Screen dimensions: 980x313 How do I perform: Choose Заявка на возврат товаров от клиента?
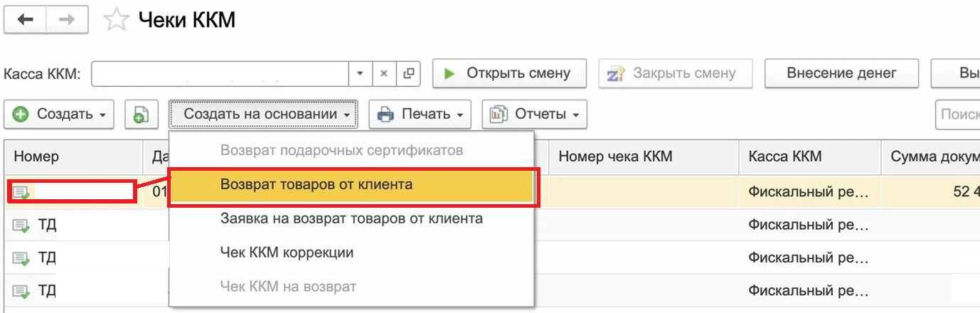(351, 218)
